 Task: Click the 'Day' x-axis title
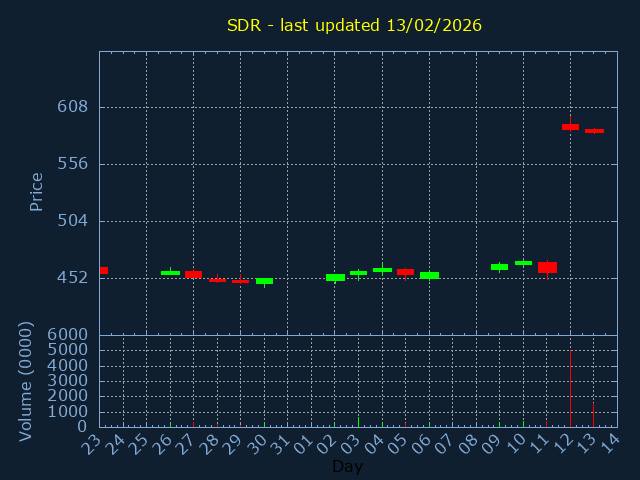point(347,466)
